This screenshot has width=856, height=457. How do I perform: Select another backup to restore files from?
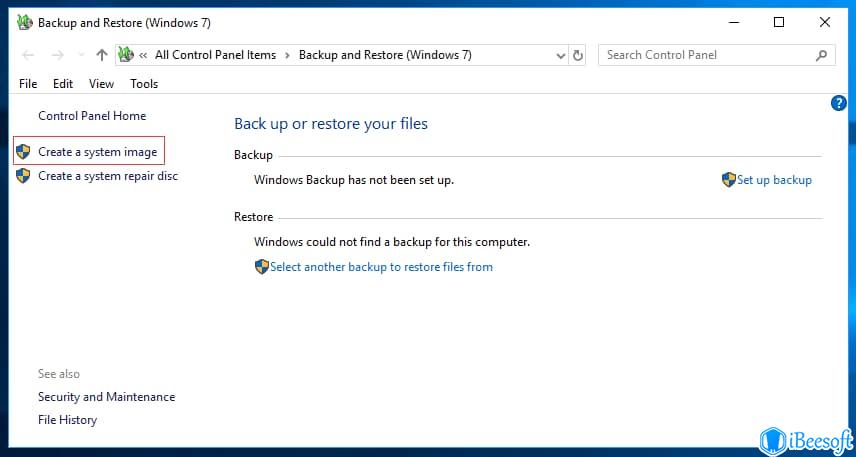click(x=381, y=267)
